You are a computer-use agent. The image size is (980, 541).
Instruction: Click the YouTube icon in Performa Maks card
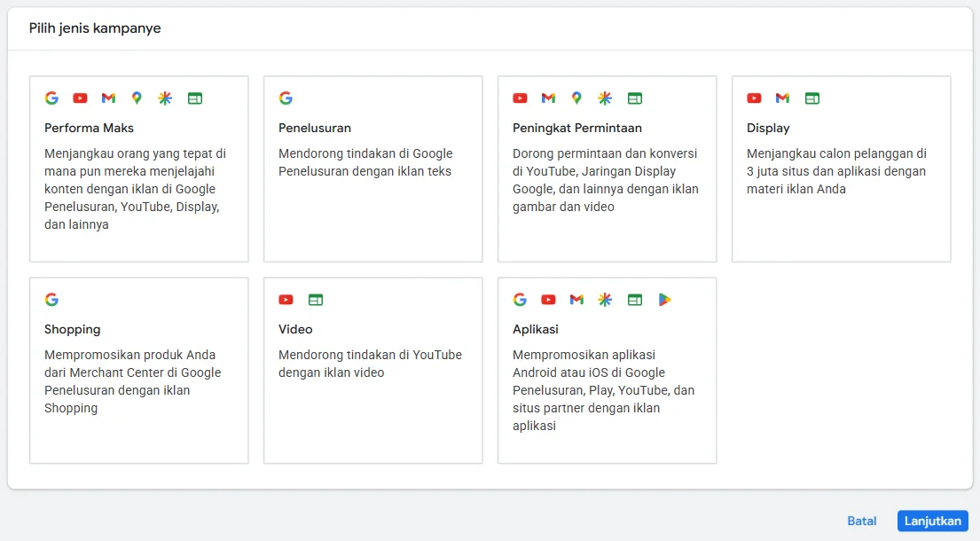(80, 98)
